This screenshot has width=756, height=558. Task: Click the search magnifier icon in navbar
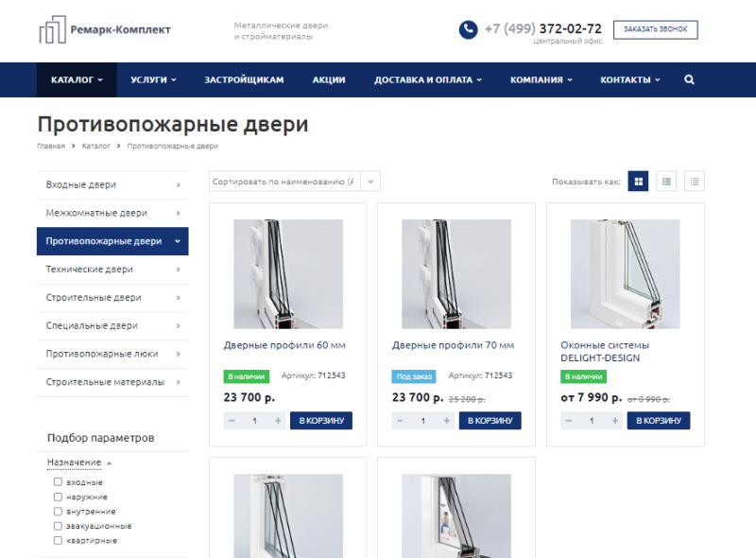click(689, 80)
